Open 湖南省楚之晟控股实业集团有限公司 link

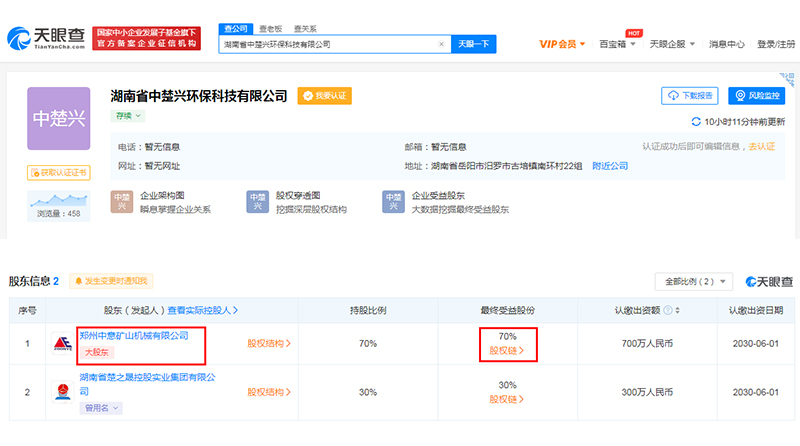point(147,384)
